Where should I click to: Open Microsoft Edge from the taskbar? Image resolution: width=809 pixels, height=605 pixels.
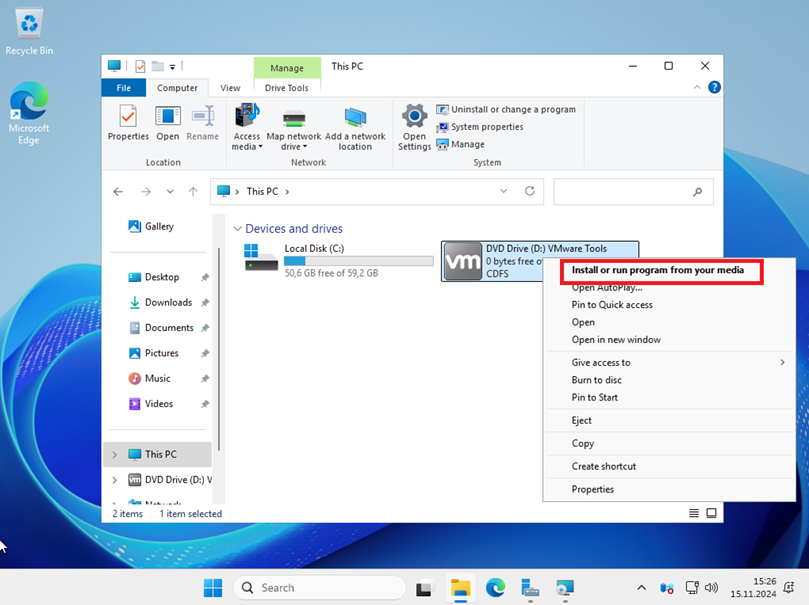click(495, 588)
